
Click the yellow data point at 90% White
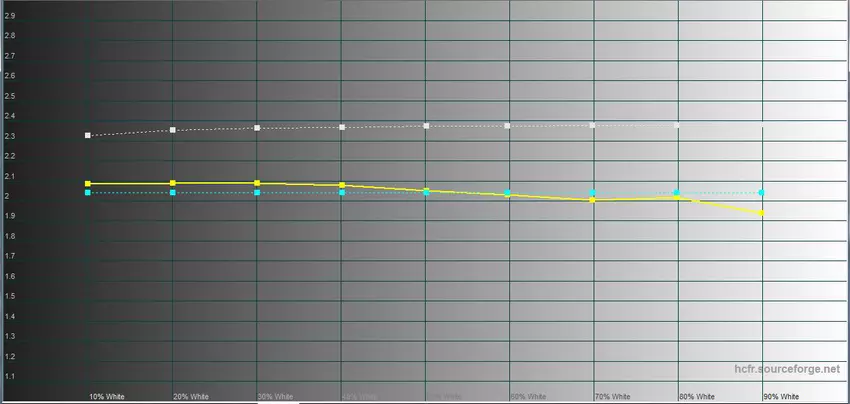[x=762, y=213]
